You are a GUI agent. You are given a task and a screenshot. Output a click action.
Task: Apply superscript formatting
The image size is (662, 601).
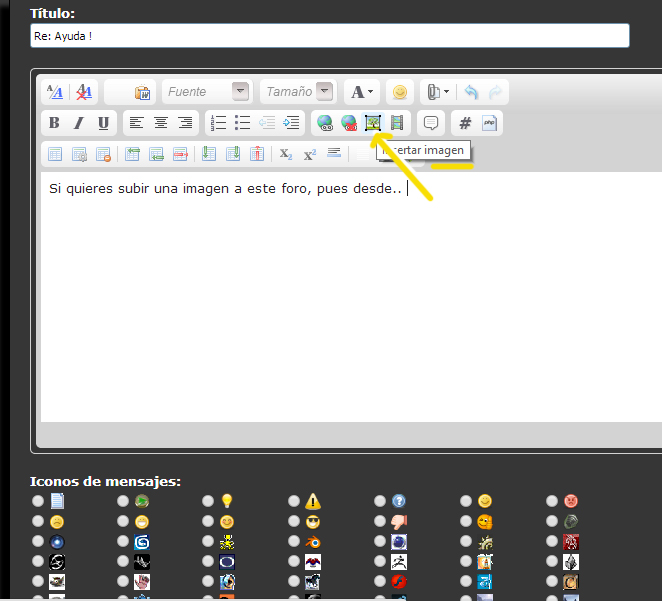tap(310, 154)
